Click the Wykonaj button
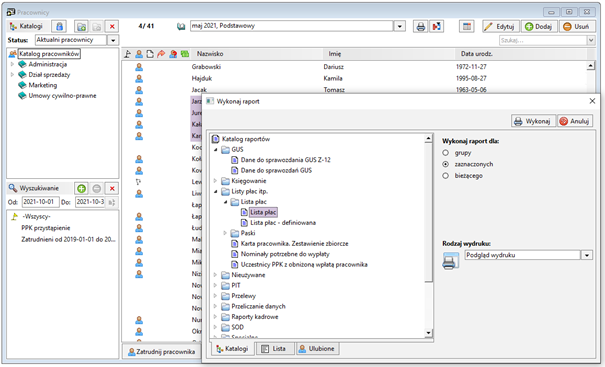605x367 pixels. pos(533,121)
